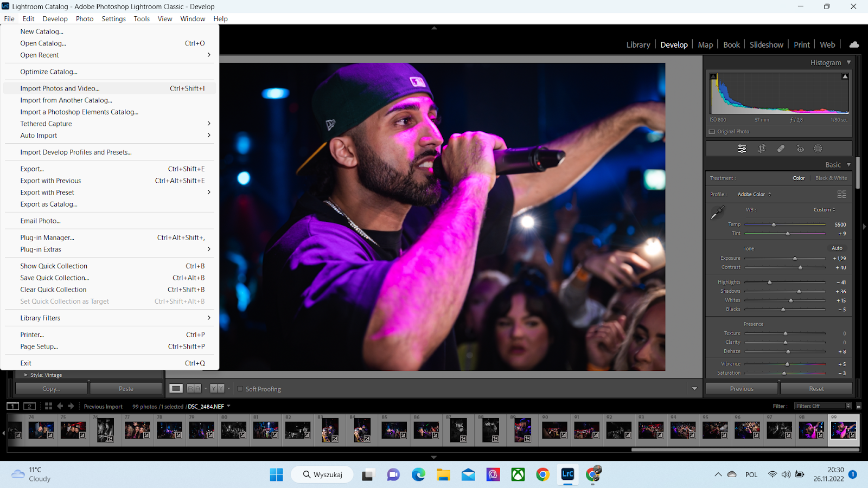The width and height of the screenshot is (868, 488).
Task: Collapse the Histogram panel
Action: pos(848,62)
